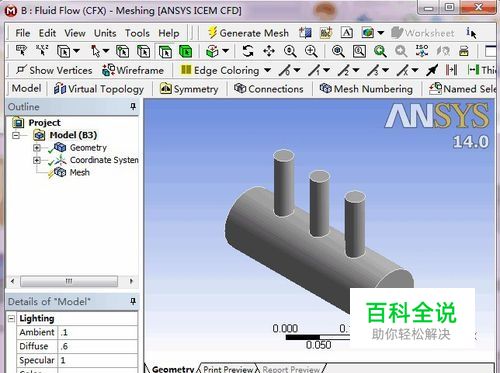Click the Generate Mesh lightning button
This screenshot has height=373, width=500.
248,33
